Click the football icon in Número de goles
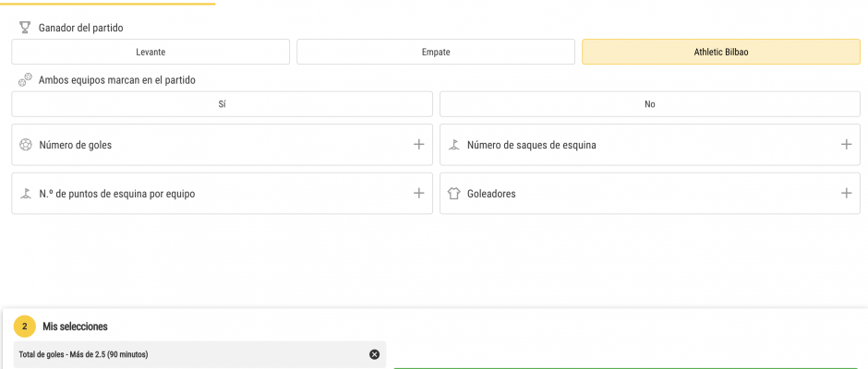 (26, 145)
